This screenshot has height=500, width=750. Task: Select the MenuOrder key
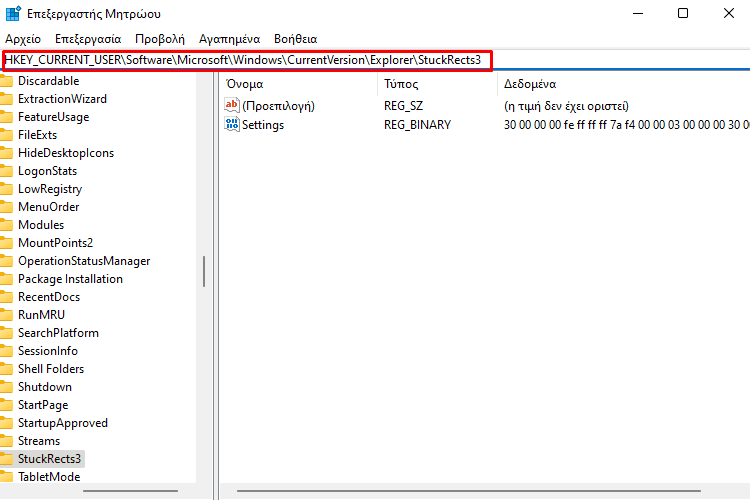tap(48, 207)
